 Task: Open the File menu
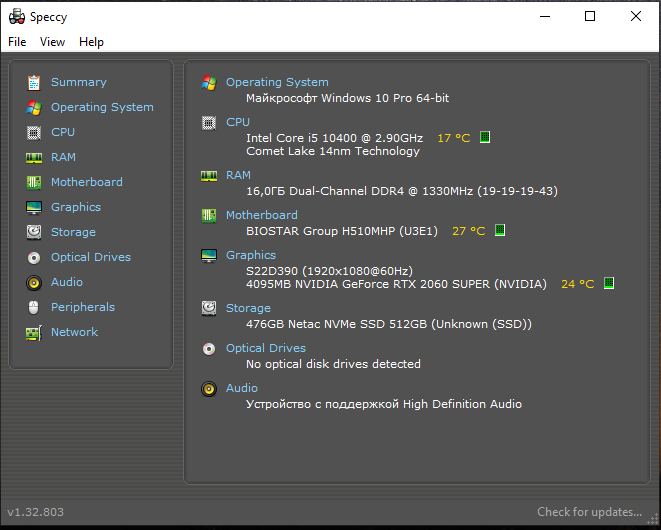(x=17, y=42)
